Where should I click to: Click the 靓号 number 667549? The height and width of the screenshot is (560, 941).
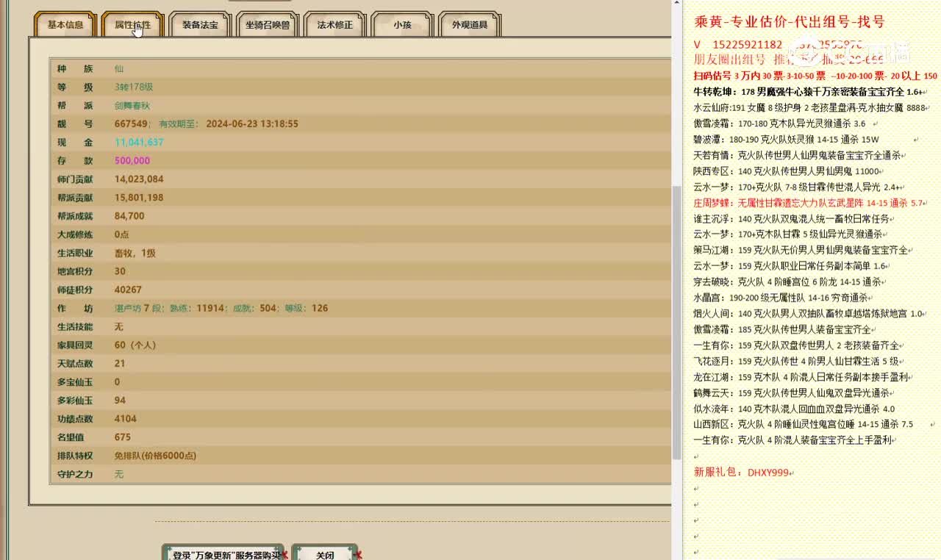coord(131,123)
